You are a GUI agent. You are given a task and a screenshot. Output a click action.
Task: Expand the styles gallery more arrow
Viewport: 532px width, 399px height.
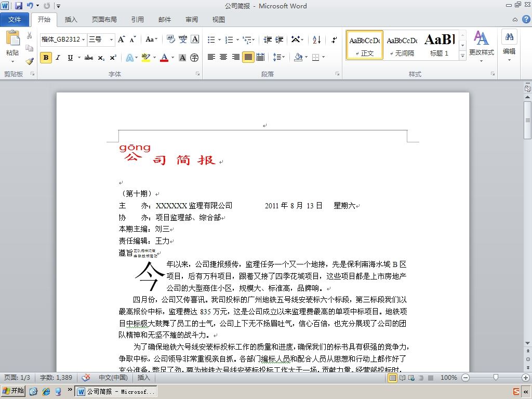(x=462, y=56)
